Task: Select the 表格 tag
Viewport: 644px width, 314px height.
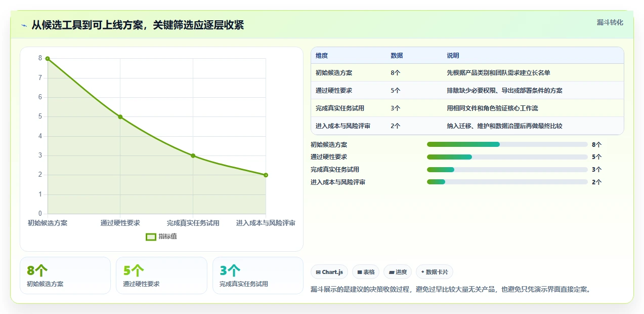Action: tap(366, 272)
